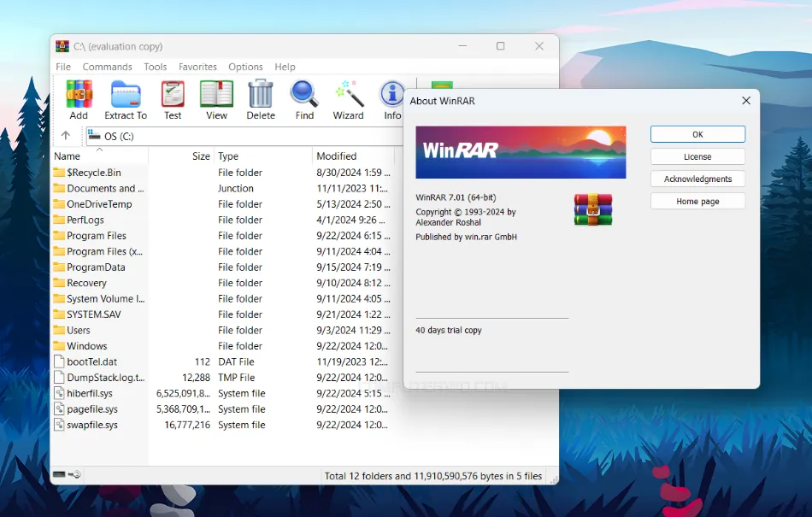
Task: Click the WinRAR sunset banner image
Action: (x=521, y=152)
